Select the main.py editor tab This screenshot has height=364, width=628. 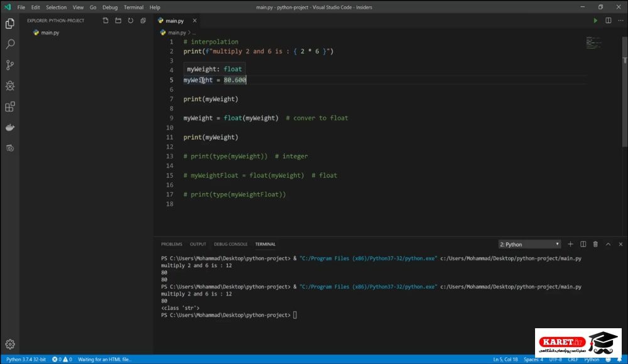click(175, 21)
